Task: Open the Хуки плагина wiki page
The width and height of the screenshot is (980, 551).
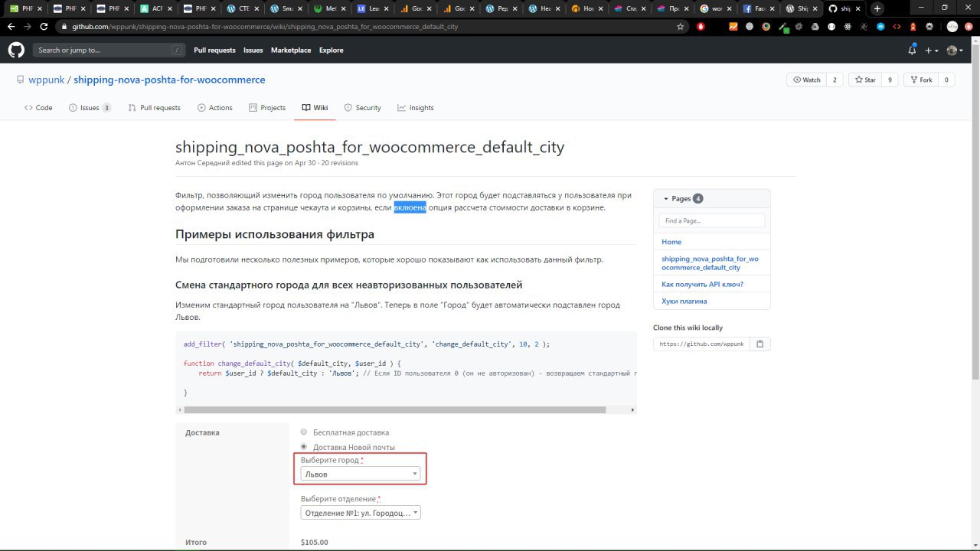Action: [x=684, y=301]
